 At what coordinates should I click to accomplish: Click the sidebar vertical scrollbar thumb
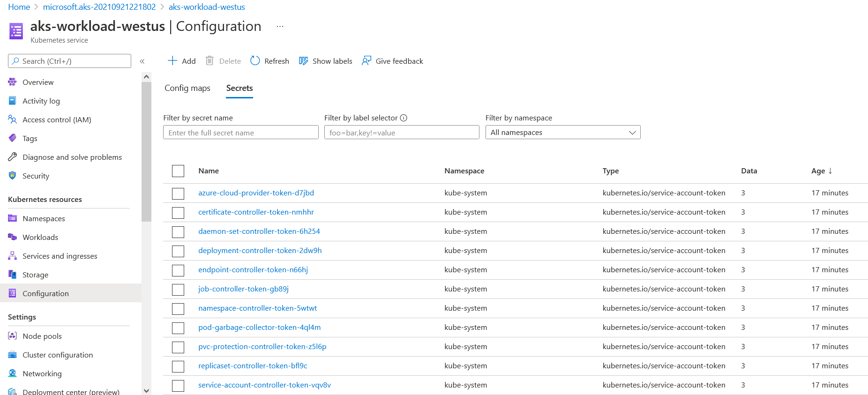(146, 151)
